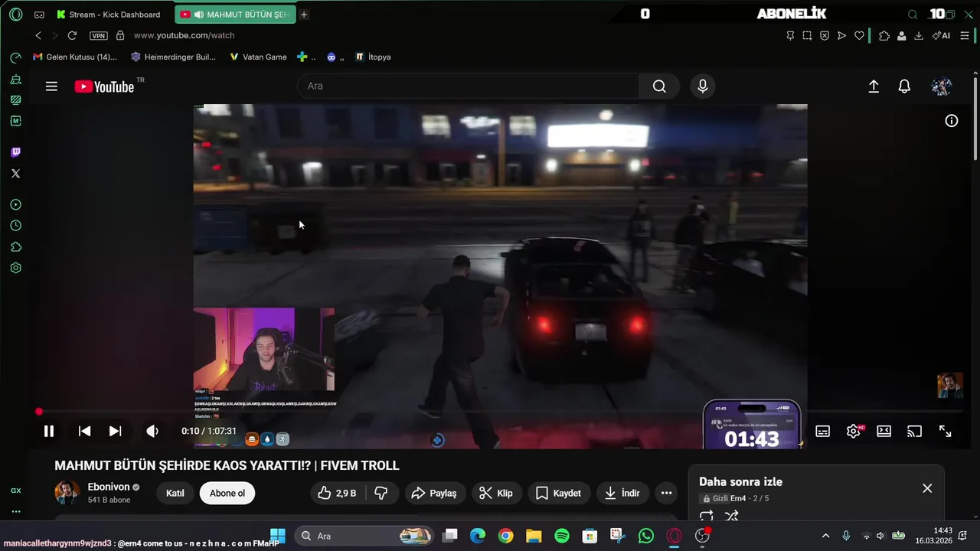
Task: Click the Katıl join button
Action: coord(175,493)
